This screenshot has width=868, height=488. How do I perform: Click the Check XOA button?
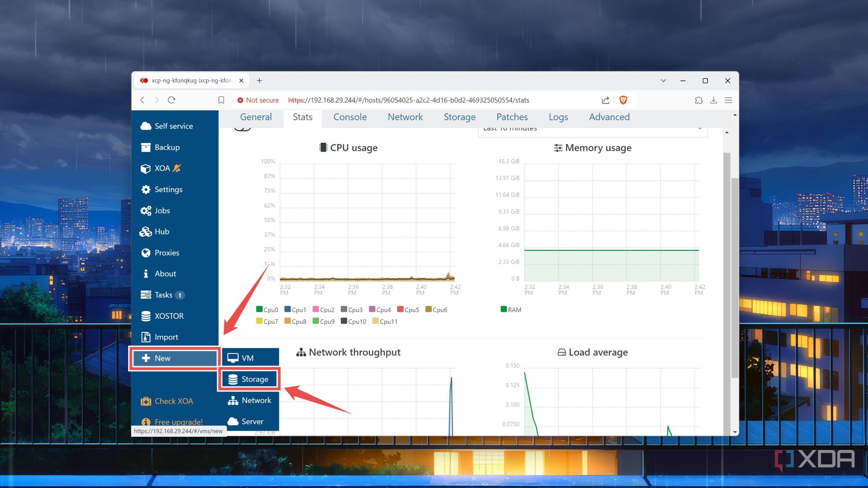(174, 401)
